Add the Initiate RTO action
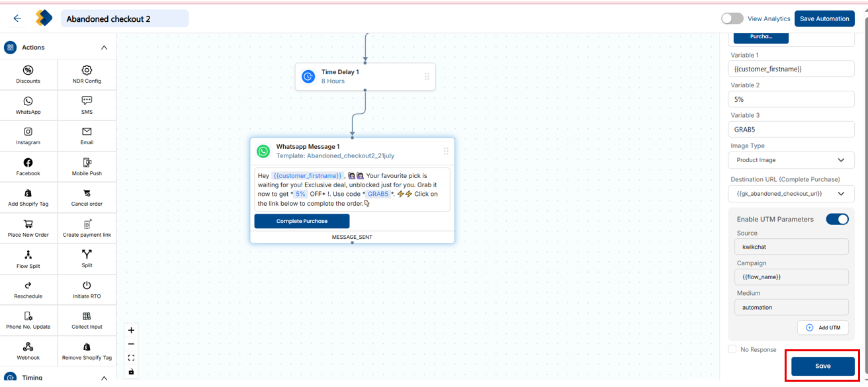868x387 pixels. tap(87, 290)
